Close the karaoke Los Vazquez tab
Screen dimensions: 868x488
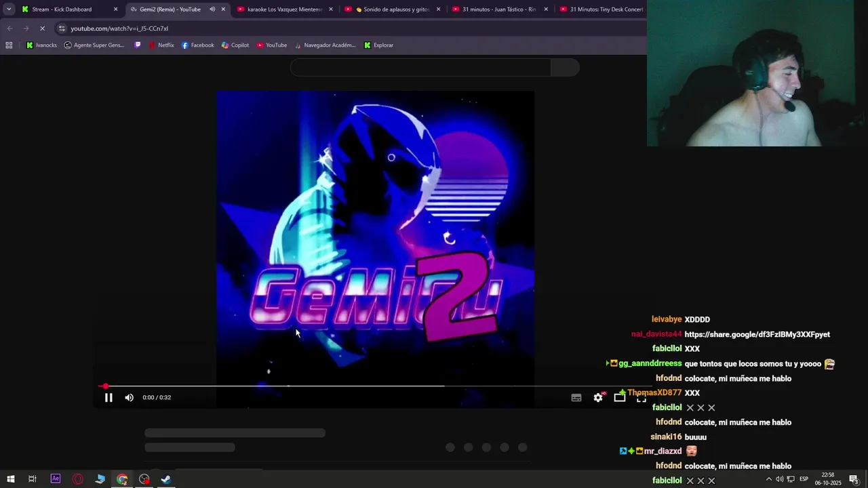click(331, 9)
